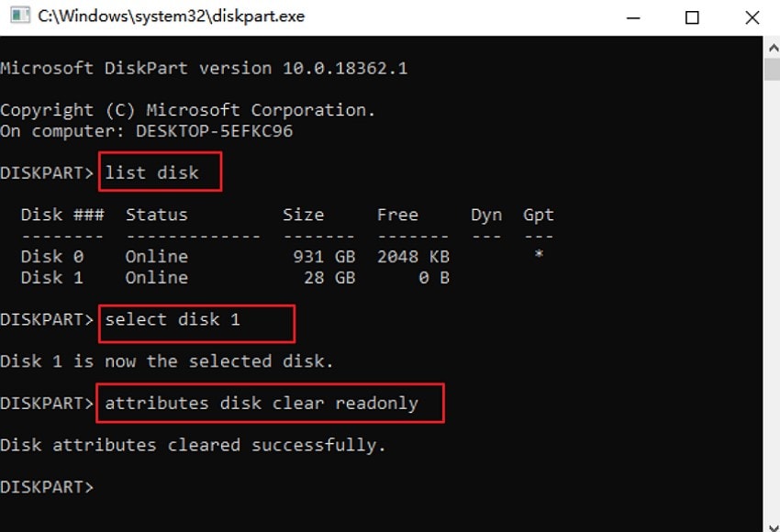Click the 'select disk 1' command
780x532 pixels.
[173, 320]
